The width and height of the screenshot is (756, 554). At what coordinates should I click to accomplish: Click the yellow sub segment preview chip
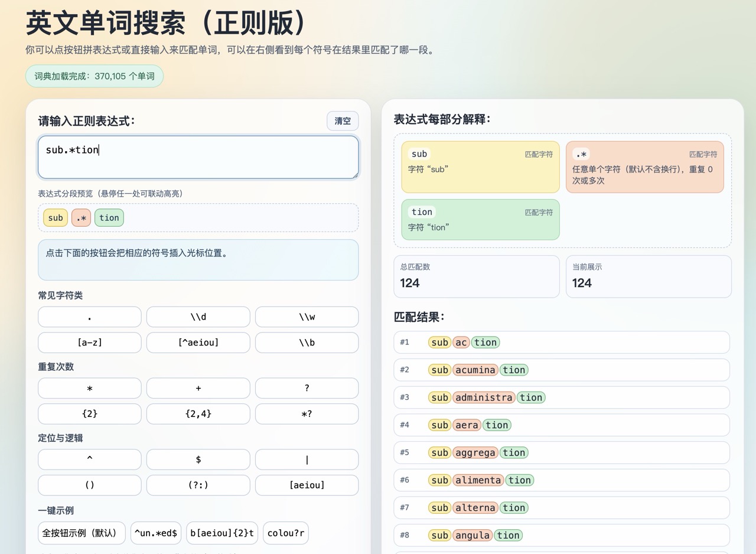click(56, 218)
